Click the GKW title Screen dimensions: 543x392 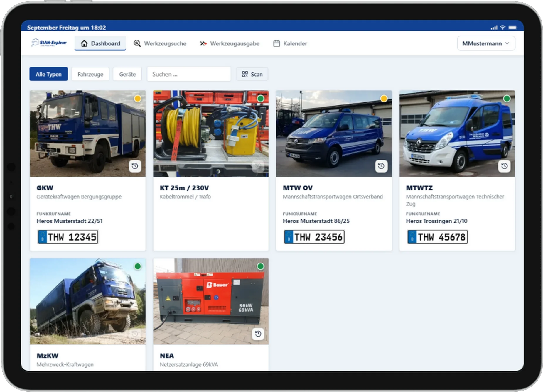[x=45, y=188]
